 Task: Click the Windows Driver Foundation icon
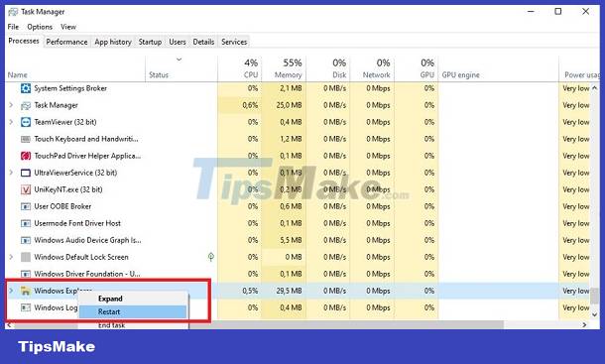[26, 274]
